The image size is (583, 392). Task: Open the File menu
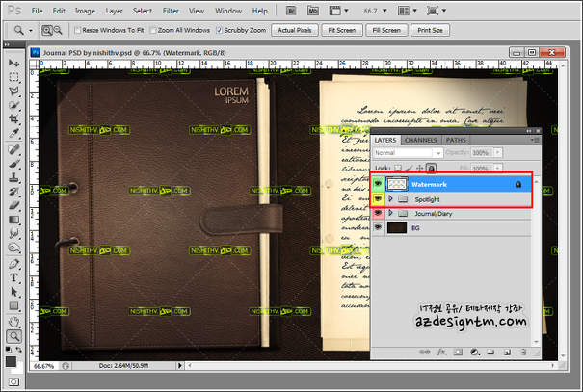pos(37,11)
